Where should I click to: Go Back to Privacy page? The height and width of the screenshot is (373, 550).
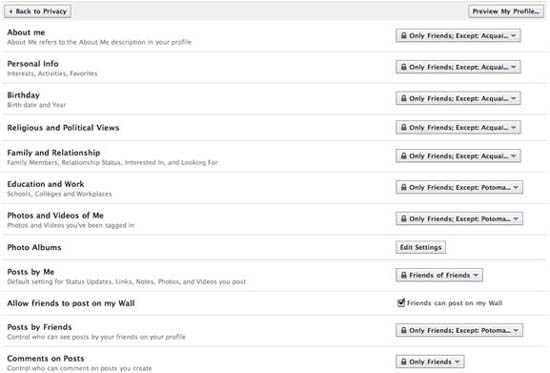tap(38, 11)
